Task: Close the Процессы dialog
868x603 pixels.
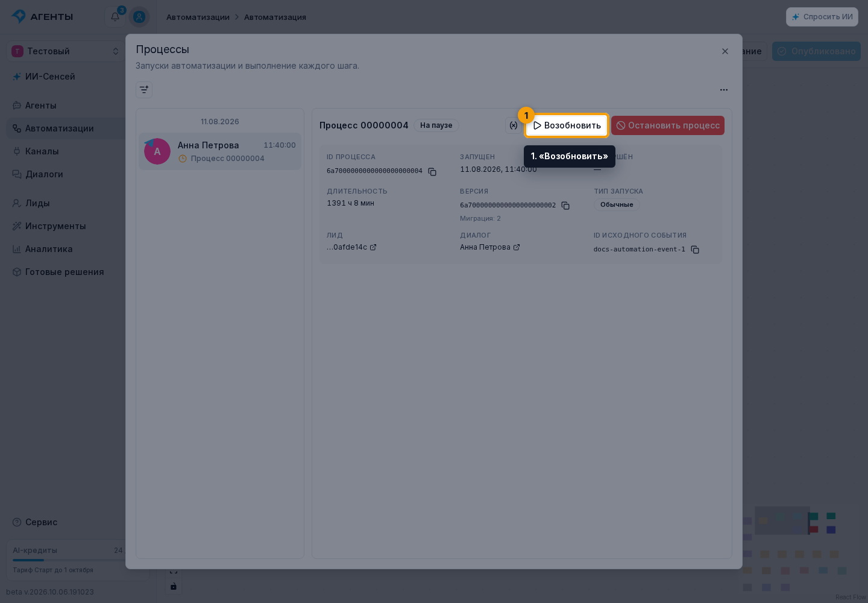Action: (x=725, y=51)
